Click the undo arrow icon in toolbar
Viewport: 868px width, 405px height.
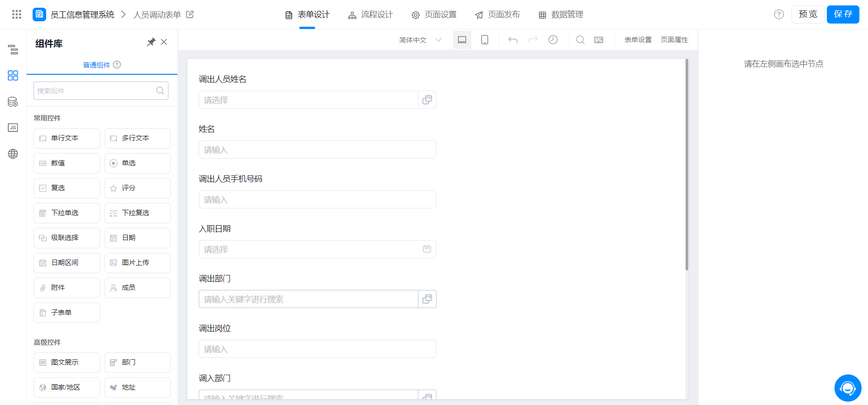(513, 40)
